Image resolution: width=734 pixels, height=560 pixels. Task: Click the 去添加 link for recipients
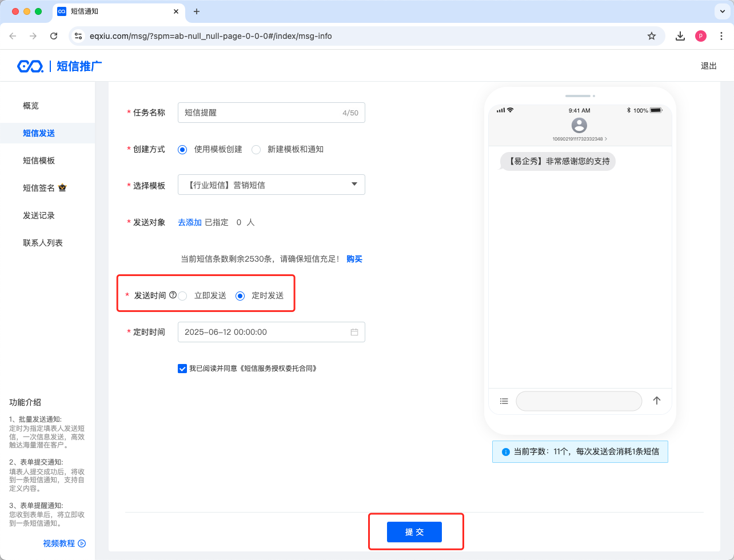pyautogui.click(x=190, y=222)
